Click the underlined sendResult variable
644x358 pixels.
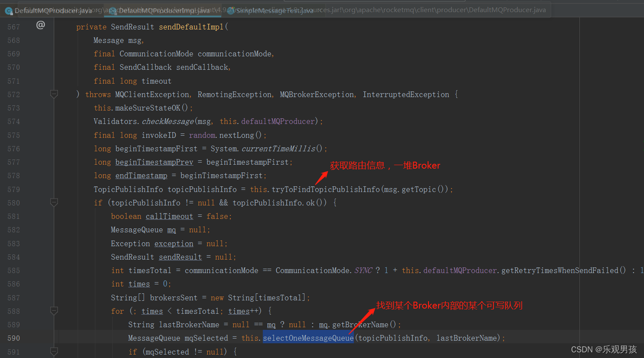pos(180,257)
